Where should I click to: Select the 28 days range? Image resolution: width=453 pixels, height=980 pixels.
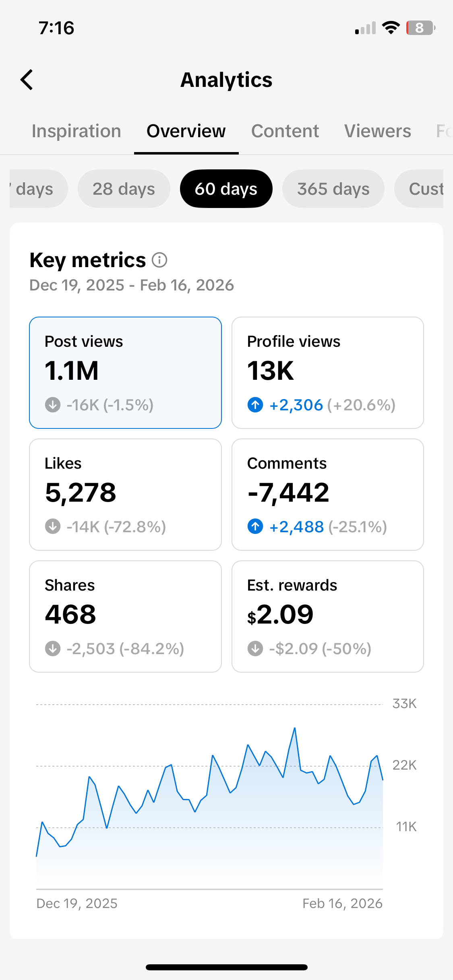124,189
